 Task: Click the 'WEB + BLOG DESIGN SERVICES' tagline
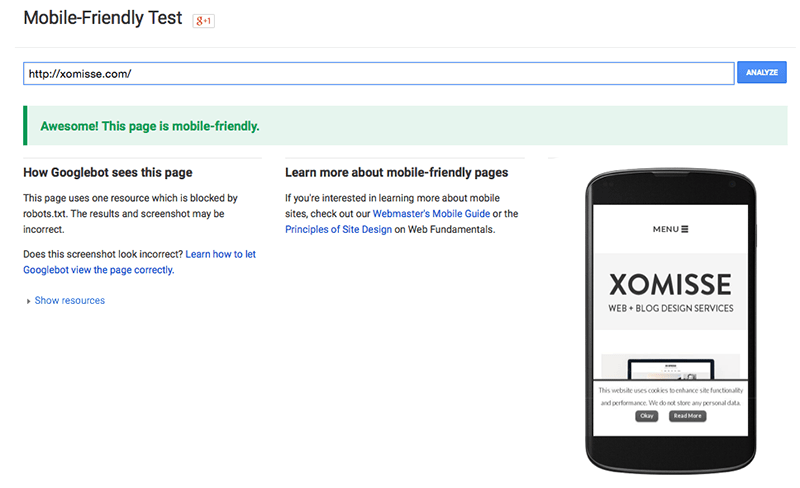click(x=670, y=308)
